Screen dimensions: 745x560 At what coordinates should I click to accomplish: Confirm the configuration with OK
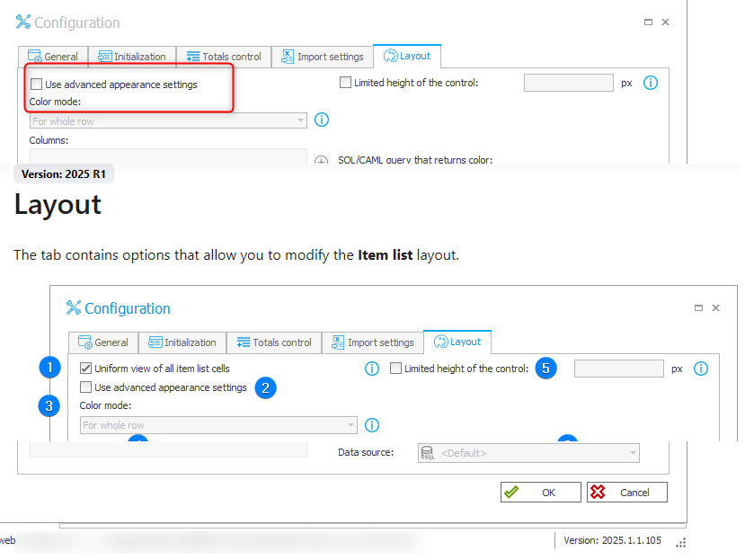pos(541,492)
